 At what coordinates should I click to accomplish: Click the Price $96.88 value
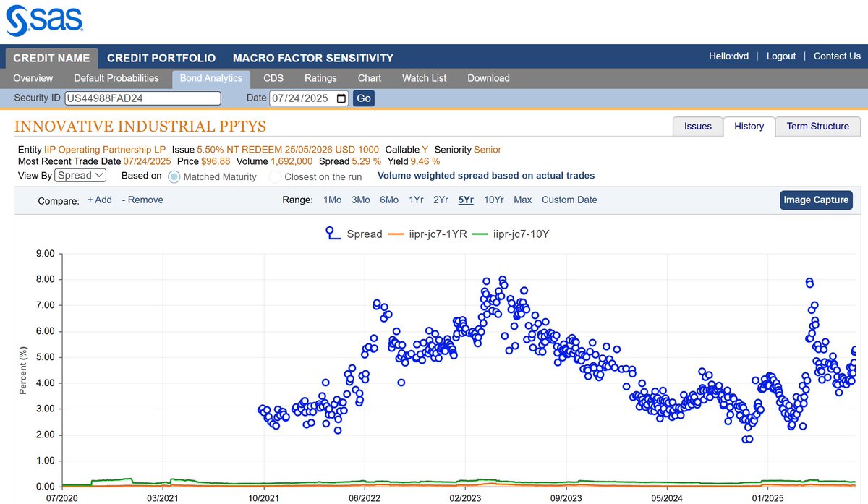coord(216,161)
